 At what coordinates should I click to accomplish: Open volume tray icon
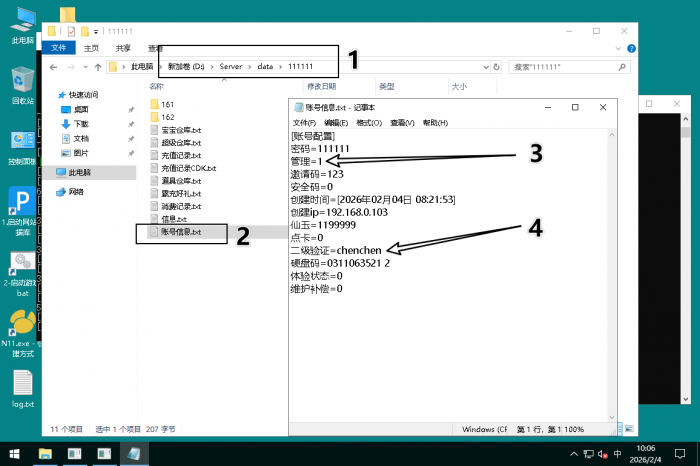[603, 454]
